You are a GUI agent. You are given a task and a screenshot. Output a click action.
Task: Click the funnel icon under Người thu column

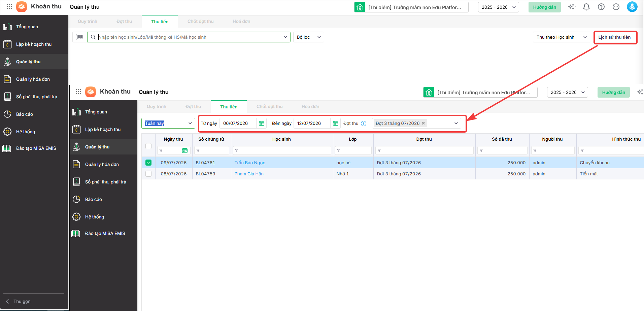click(535, 150)
